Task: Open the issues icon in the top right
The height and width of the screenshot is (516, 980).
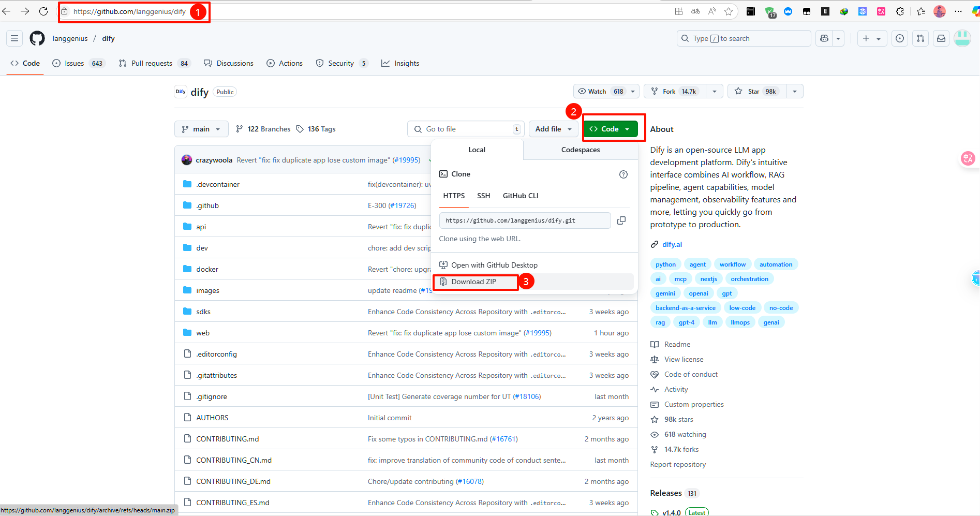Action: [x=900, y=38]
